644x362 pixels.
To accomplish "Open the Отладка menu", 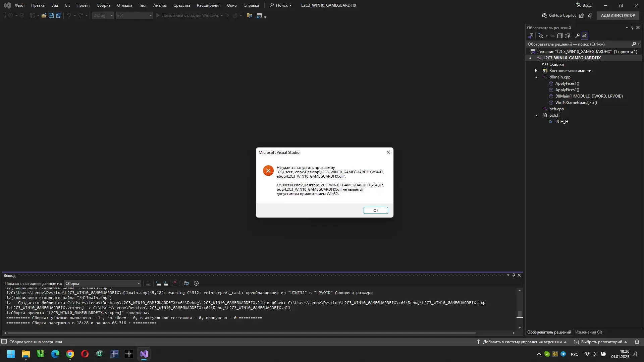I will tap(124, 5).
